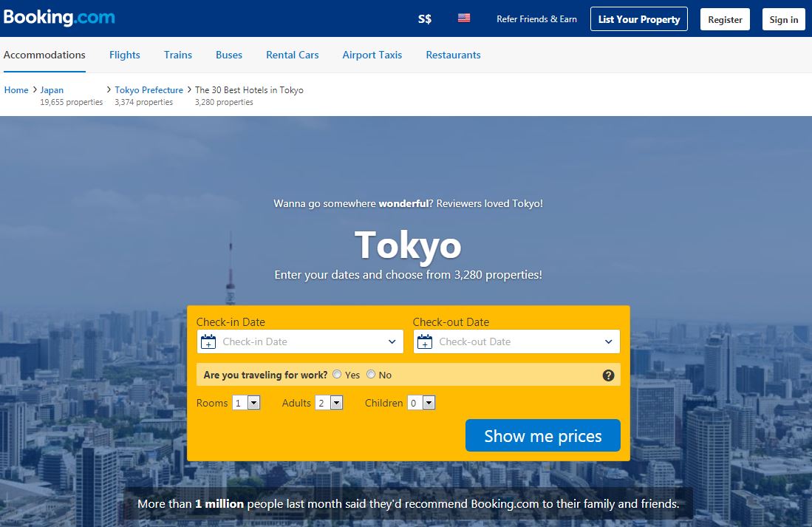This screenshot has height=527, width=812.
Task: Select Yes for traveling for work
Action: 337,374
